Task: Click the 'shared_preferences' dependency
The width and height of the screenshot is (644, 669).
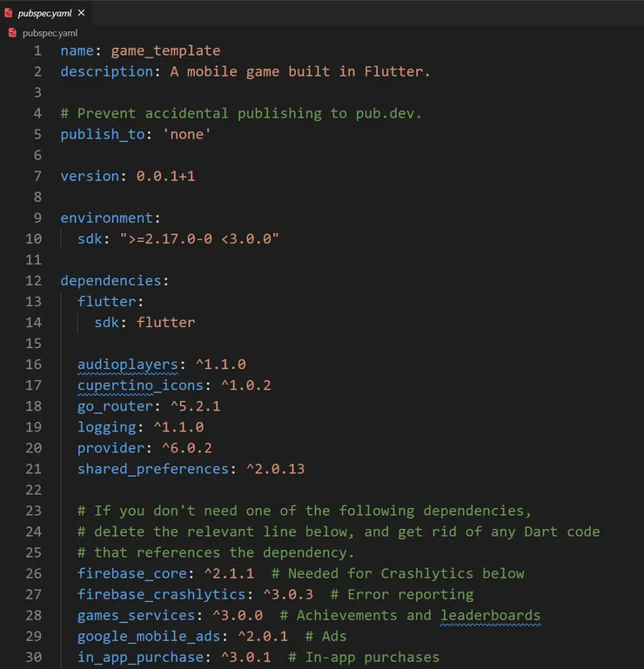Action: pyautogui.click(x=153, y=469)
